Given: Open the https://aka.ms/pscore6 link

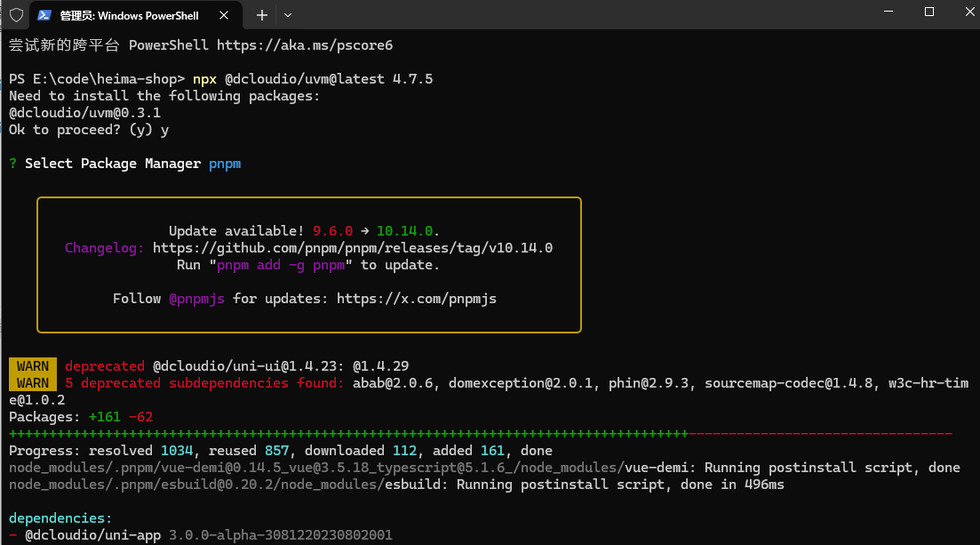Looking at the screenshot, I should 305,45.
